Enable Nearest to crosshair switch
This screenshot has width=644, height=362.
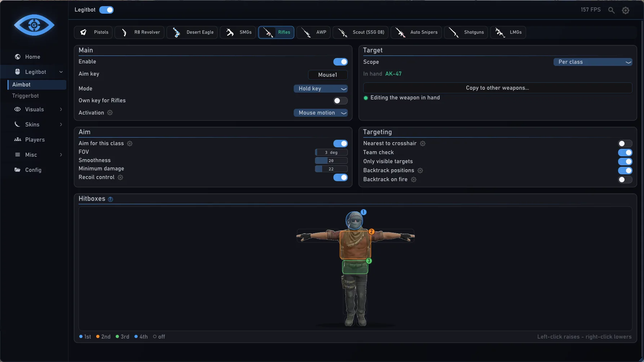pyautogui.click(x=625, y=144)
